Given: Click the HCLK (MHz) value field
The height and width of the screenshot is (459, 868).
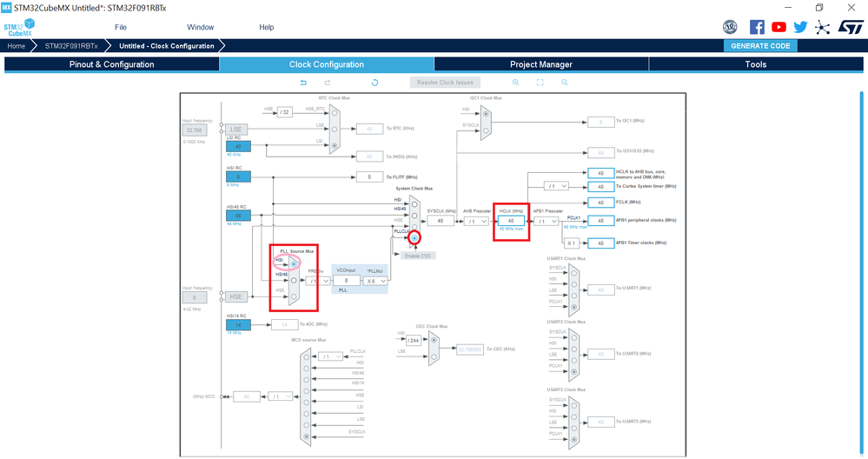Looking at the screenshot, I should point(511,221).
